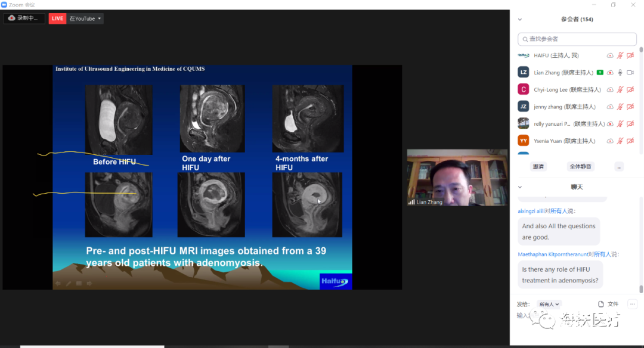The width and height of the screenshot is (644, 348).
Task: Click Chyi-Long Lee's muted microphone icon
Action: pyautogui.click(x=620, y=90)
